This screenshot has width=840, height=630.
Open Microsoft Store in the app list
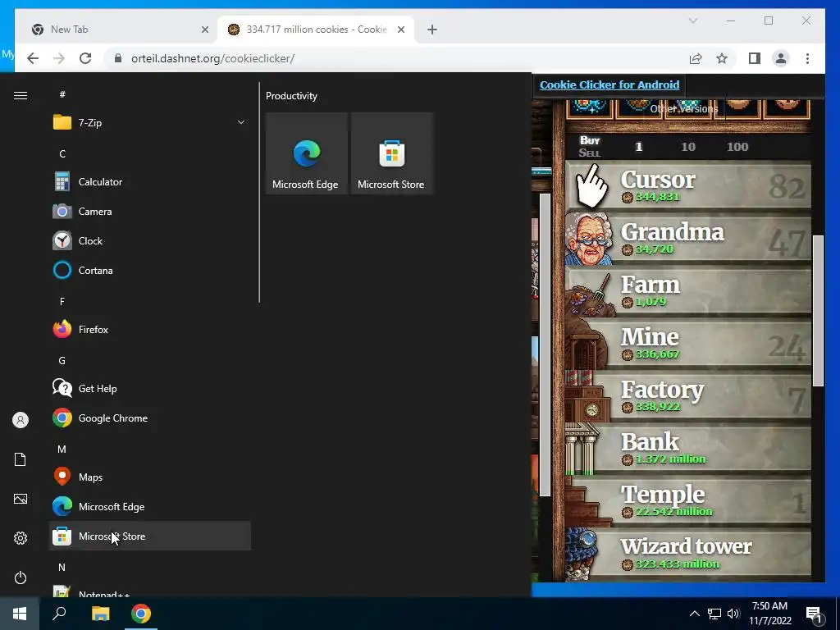tap(150, 536)
